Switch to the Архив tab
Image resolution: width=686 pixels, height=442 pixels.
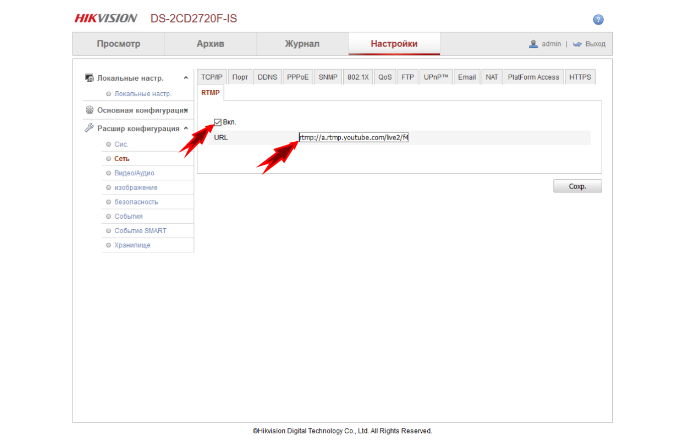point(210,44)
